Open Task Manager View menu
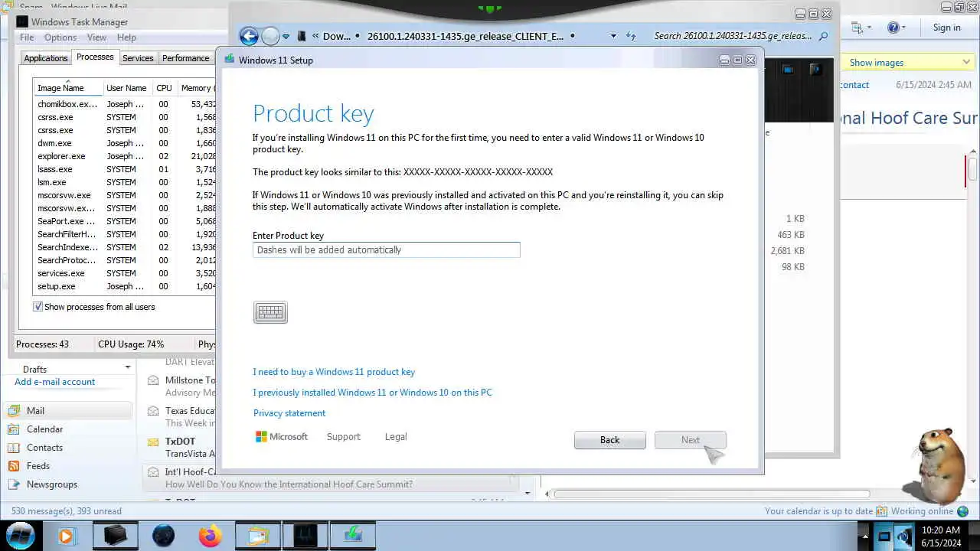The height and width of the screenshot is (551, 980). (x=96, y=37)
